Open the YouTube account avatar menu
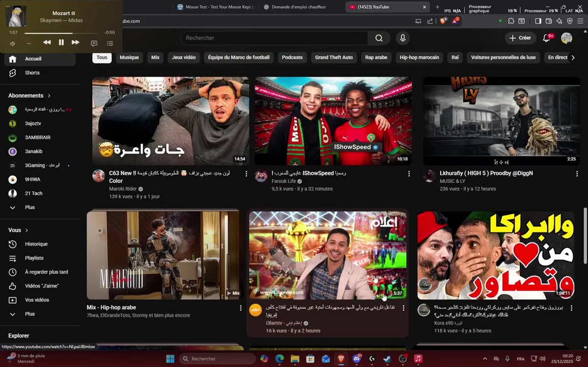Image resolution: width=588 pixels, height=367 pixels. click(x=567, y=38)
